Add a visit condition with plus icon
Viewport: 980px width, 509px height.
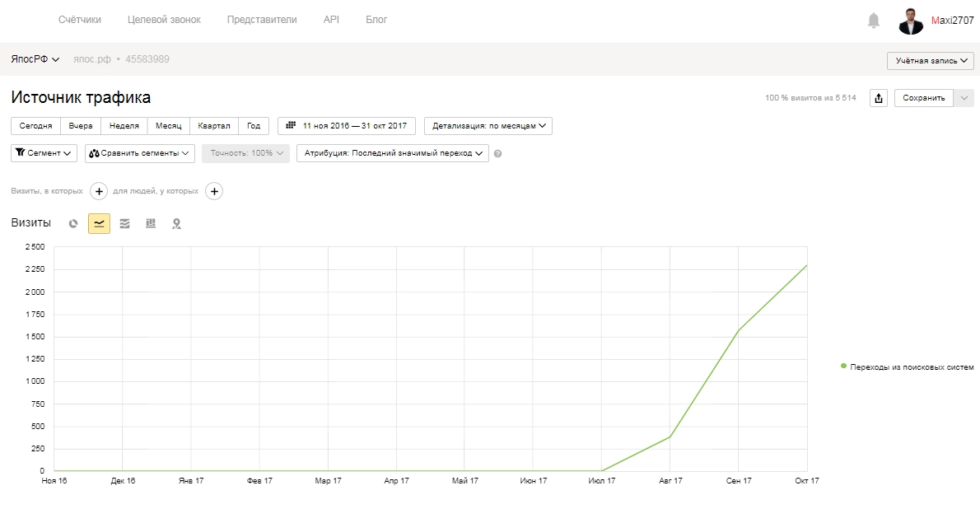click(99, 191)
